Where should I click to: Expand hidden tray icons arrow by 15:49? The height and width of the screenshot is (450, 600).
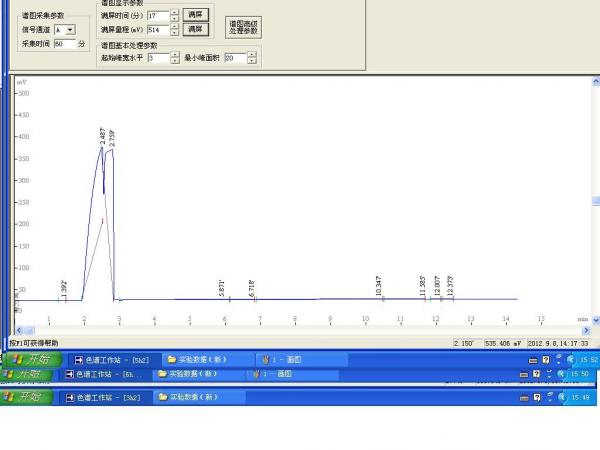point(561,398)
